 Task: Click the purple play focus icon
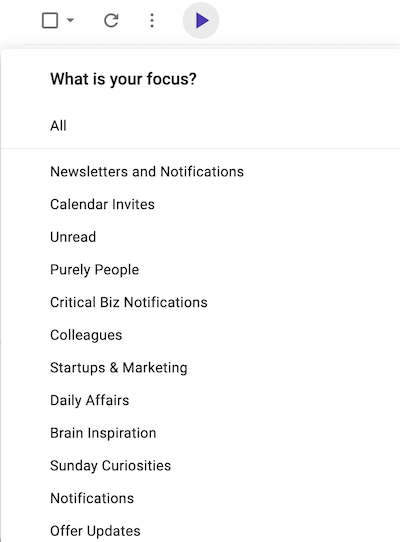point(201,20)
